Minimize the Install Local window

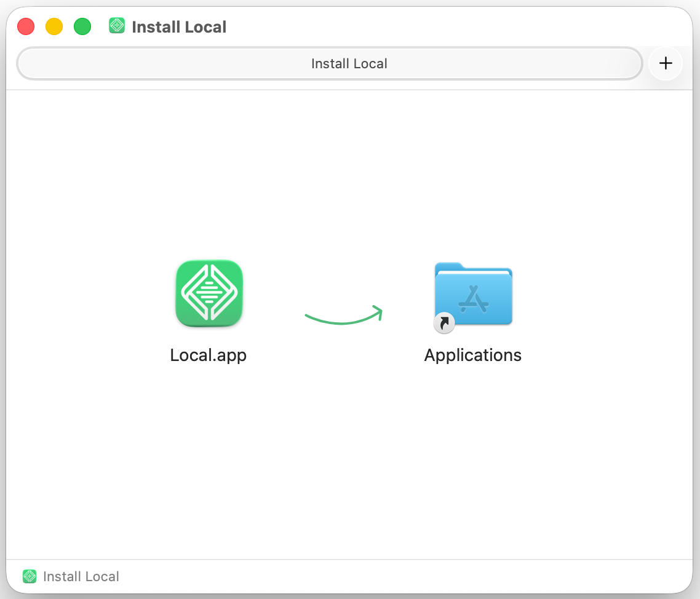[54, 26]
